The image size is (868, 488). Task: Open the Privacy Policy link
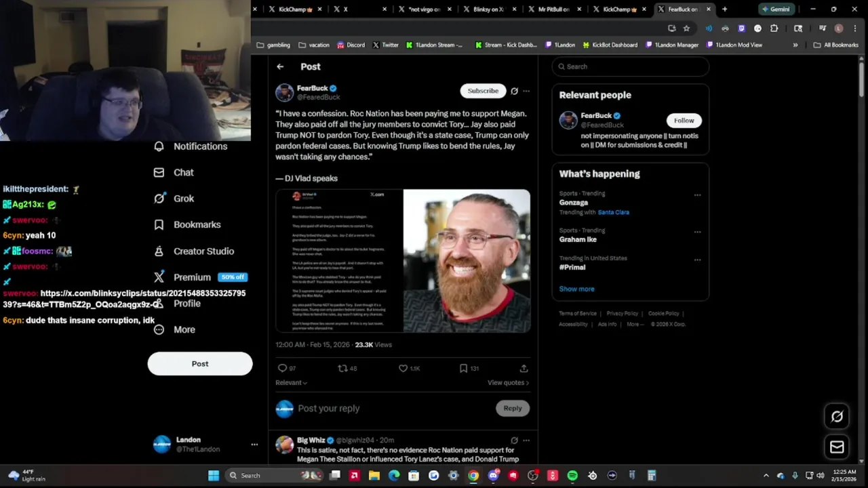tap(623, 314)
